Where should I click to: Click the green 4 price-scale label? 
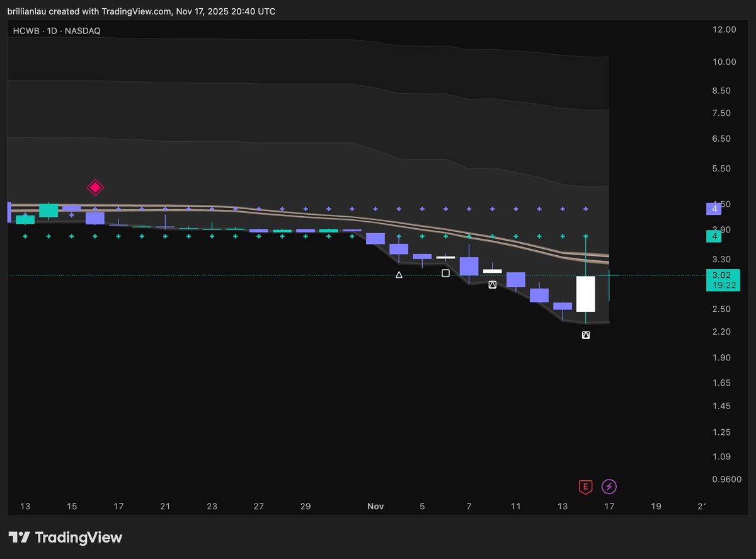(715, 236)
